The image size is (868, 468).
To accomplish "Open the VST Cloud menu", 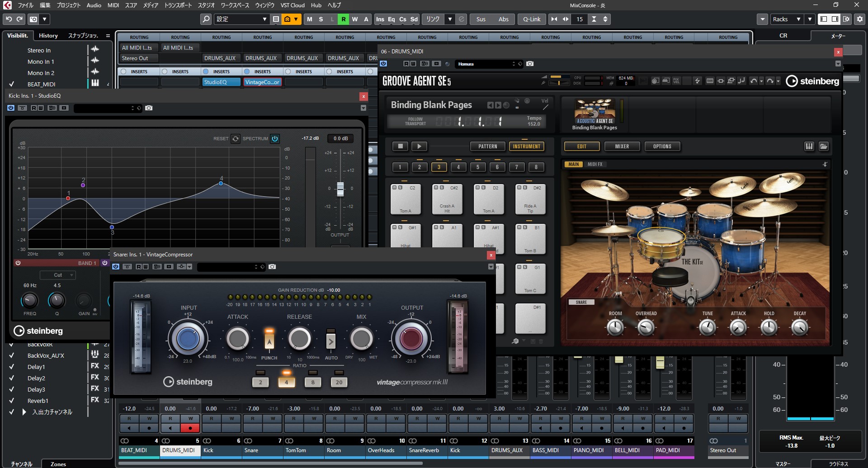I will tap(292, 5).
